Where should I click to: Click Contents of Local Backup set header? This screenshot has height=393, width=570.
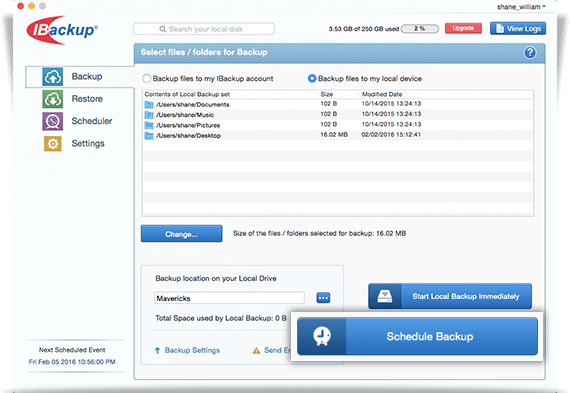187,95
